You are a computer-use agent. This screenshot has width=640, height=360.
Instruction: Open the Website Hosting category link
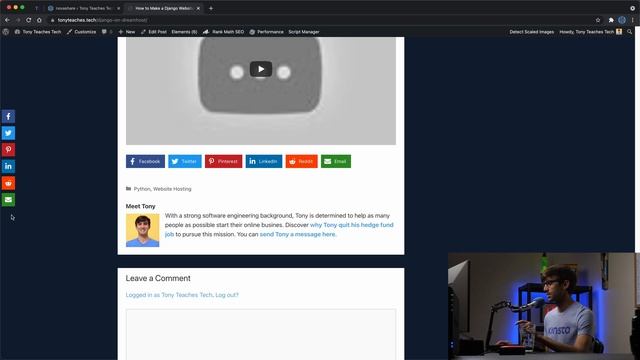tap(172, 189)
